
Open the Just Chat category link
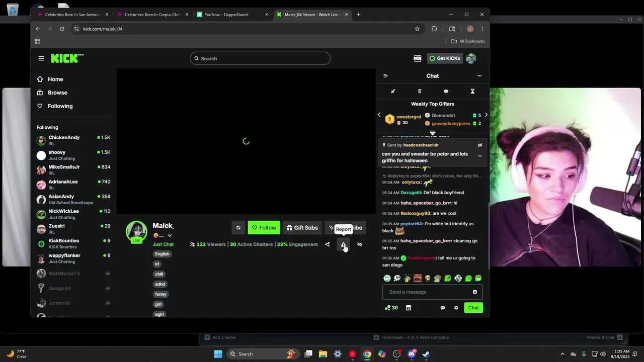163,244
